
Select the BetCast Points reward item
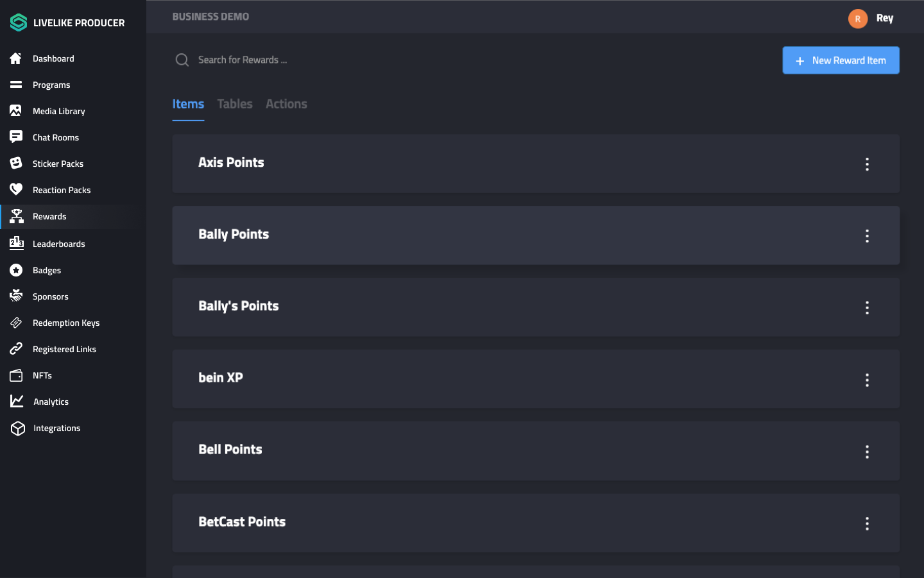(x=536, y=523)
